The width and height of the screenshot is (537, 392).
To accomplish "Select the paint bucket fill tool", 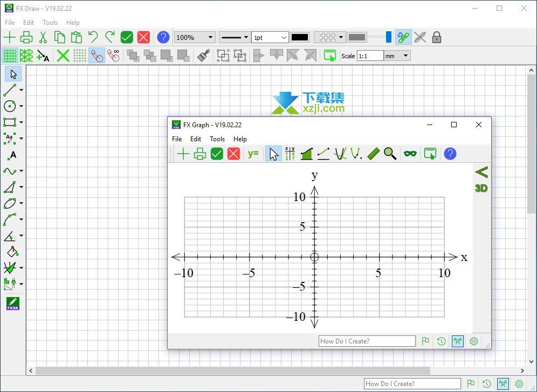I will click(13, 252).
